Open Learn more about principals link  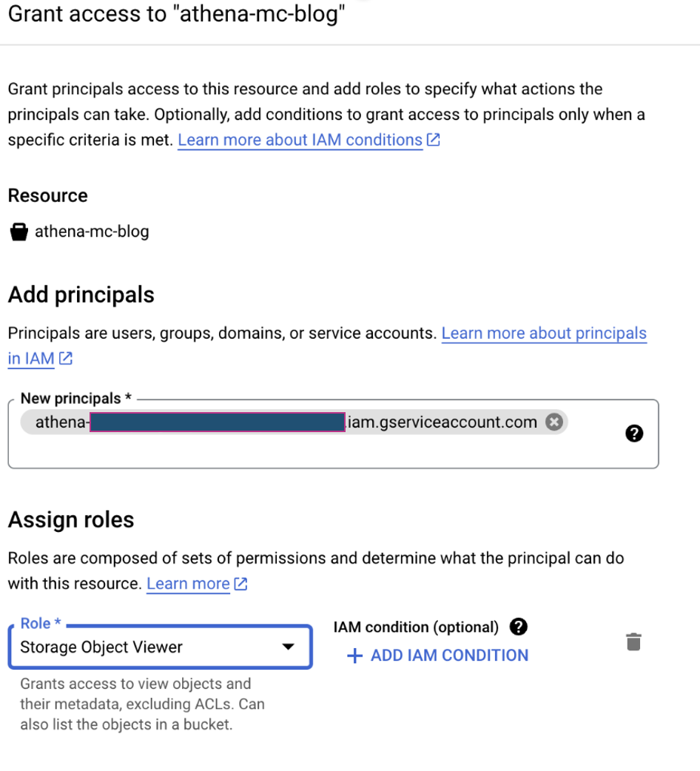(x=544, y=333)
